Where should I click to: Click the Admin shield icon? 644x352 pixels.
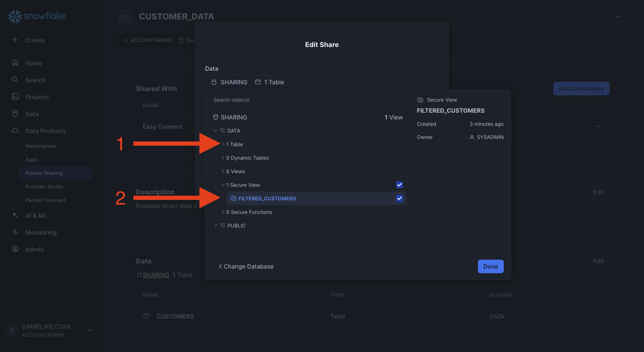click(15, 249)
